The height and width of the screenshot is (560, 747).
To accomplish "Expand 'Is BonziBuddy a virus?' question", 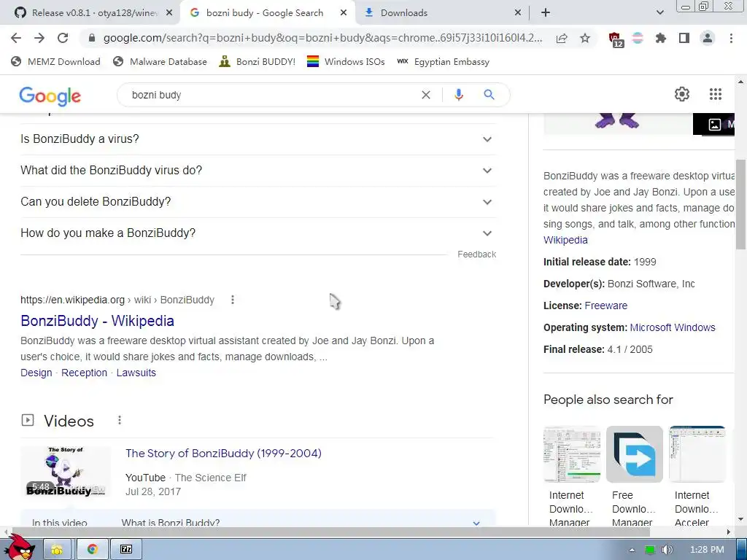I will point(258,139).
